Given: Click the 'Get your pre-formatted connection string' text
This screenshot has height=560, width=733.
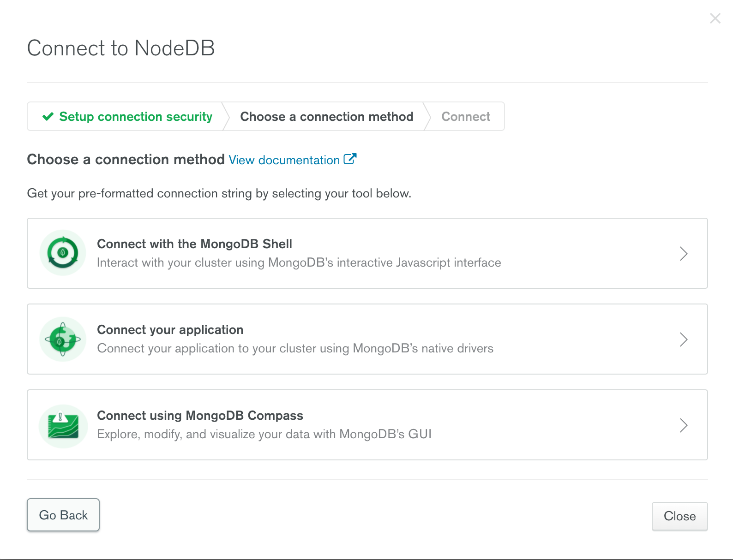Looking at the screenshot, I should pos(219,193).
